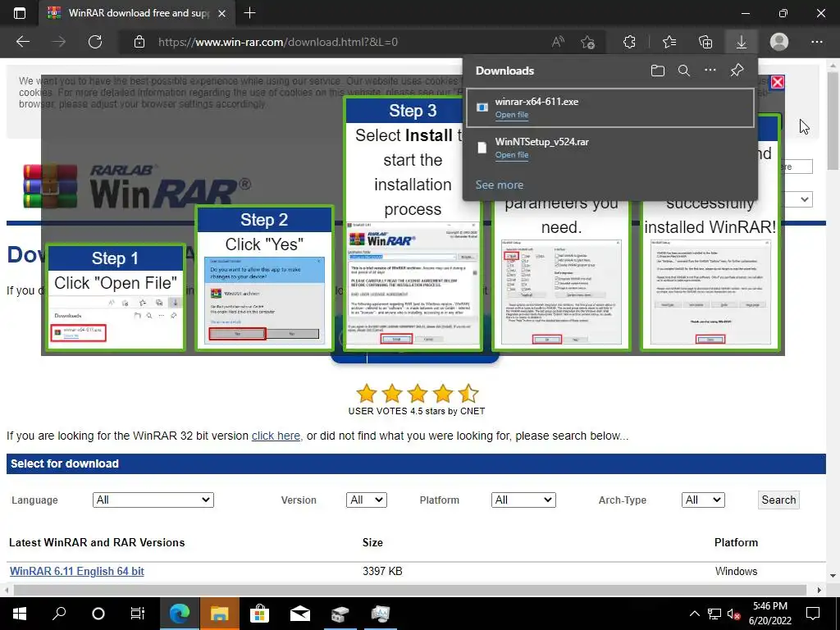Click the Read Aloud icon

coord(558,42)
